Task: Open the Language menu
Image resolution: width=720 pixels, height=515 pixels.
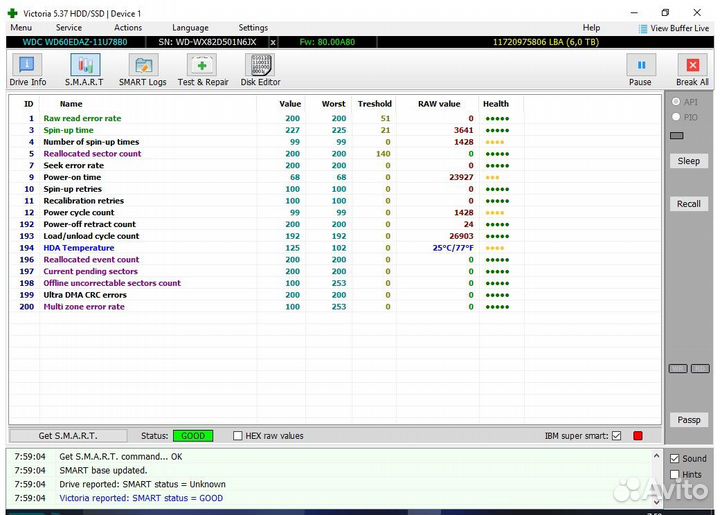Action: [x=190, y=28]
